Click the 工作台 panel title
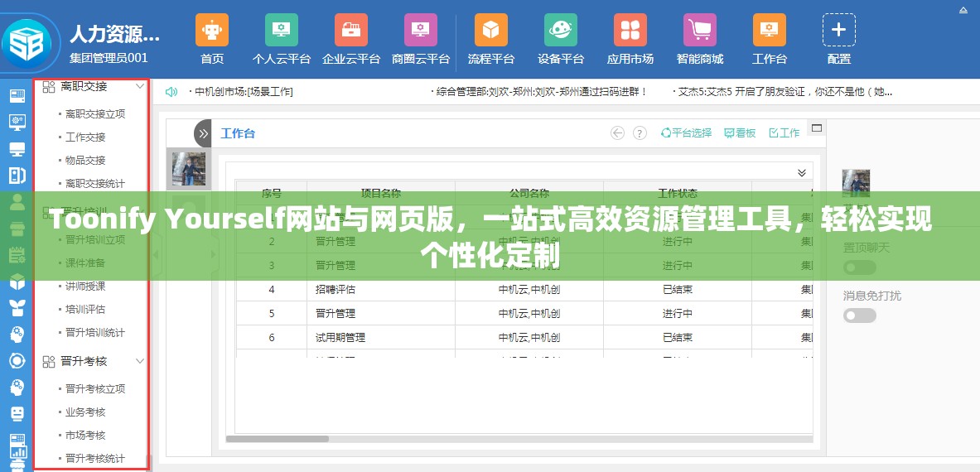This screenshot has width=980, height=472. (238, 133)
